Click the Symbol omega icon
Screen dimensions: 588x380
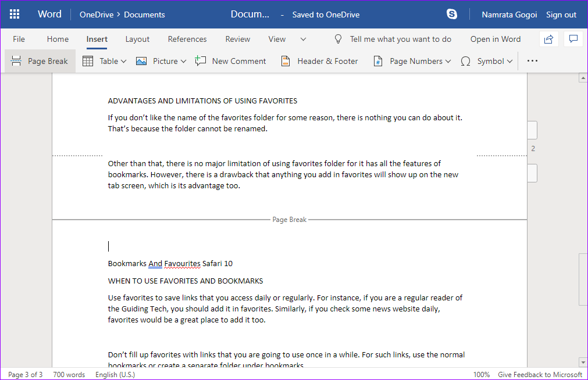coord(465,61)
